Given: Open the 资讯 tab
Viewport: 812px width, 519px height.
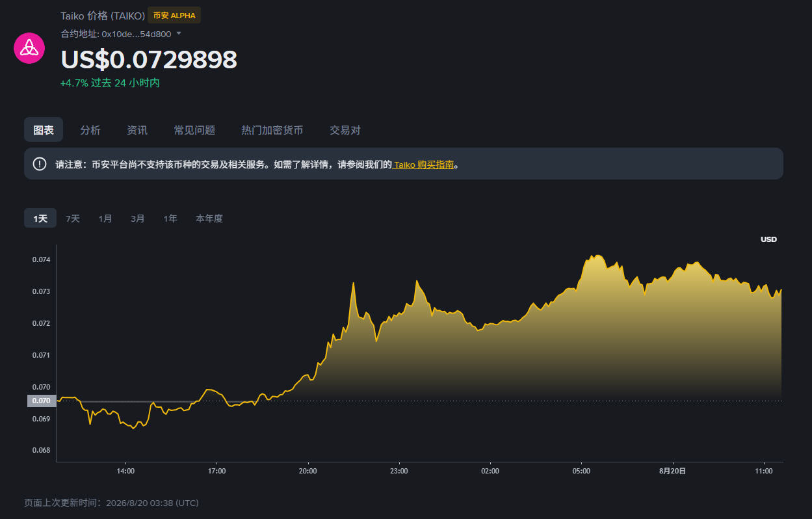Looking at the screenshot, I should click(x=137, y=130).
